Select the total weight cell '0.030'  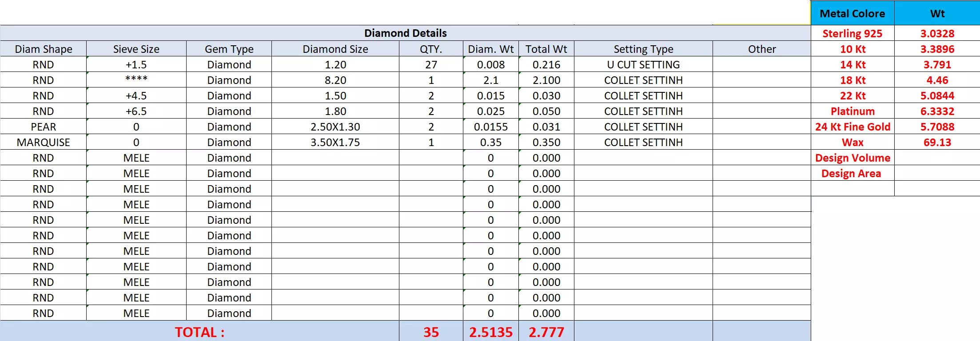546,95
